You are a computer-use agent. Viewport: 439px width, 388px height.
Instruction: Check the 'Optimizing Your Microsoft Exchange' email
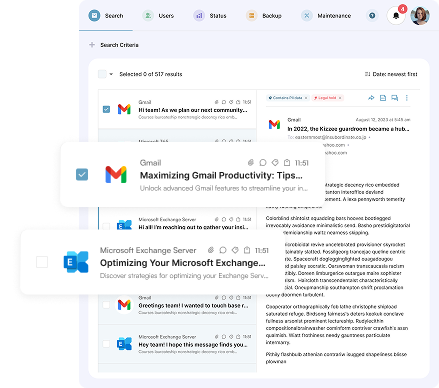coord(42,262)
